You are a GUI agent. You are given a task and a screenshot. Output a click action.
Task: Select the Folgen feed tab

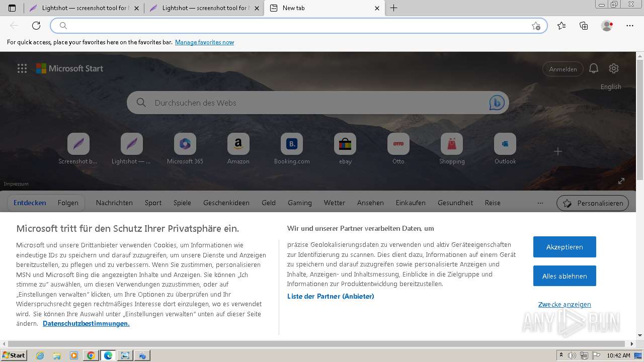click(x=68, y=203)
